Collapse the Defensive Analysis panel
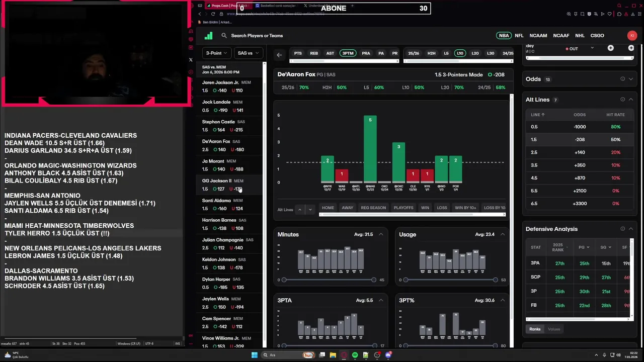Viewport: 644px width, 362px height. point(630,229)
